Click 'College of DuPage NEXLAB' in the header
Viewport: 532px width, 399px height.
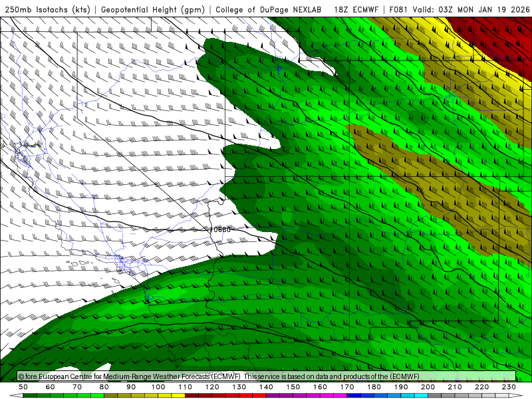[269, 10]
